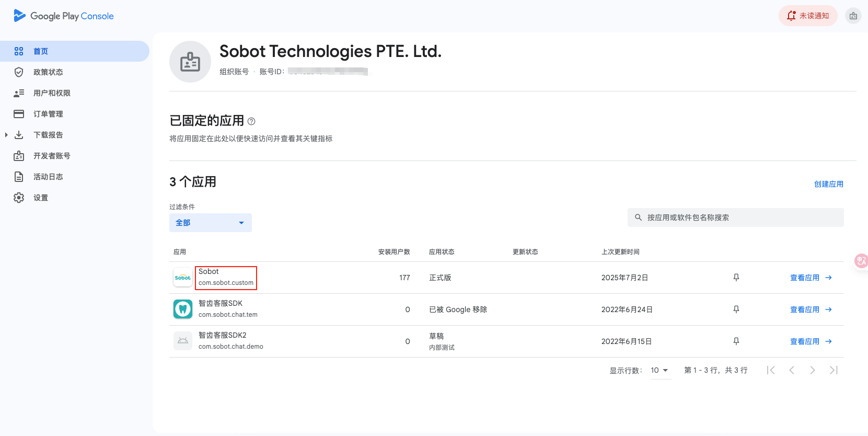Click 创建应用 link
Screen dimensions: 868x436
829,184
